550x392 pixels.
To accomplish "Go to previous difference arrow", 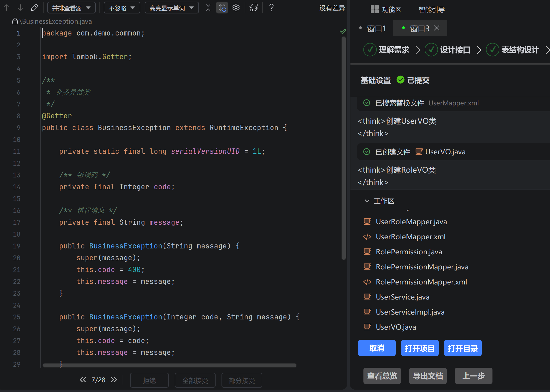I will [x=7, y=8].
